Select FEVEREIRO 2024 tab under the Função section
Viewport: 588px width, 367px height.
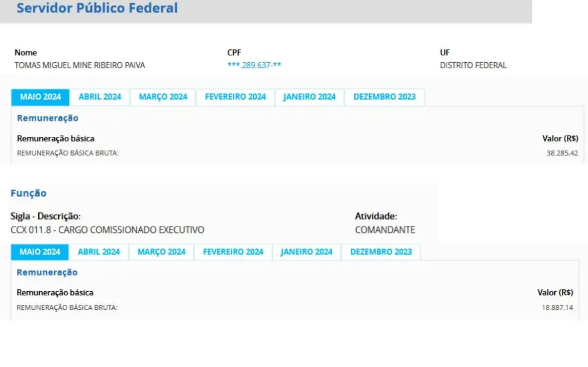pos(233,252)
